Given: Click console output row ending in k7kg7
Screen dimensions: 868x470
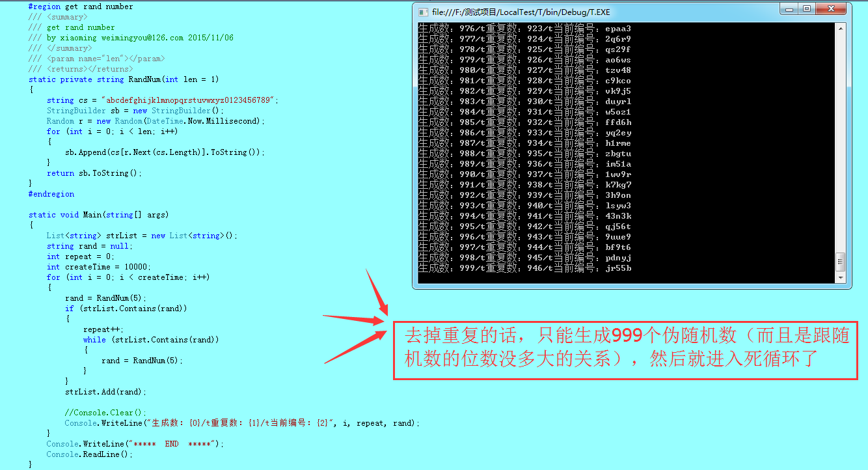Looking at the screenshot, I should [524, 185].
